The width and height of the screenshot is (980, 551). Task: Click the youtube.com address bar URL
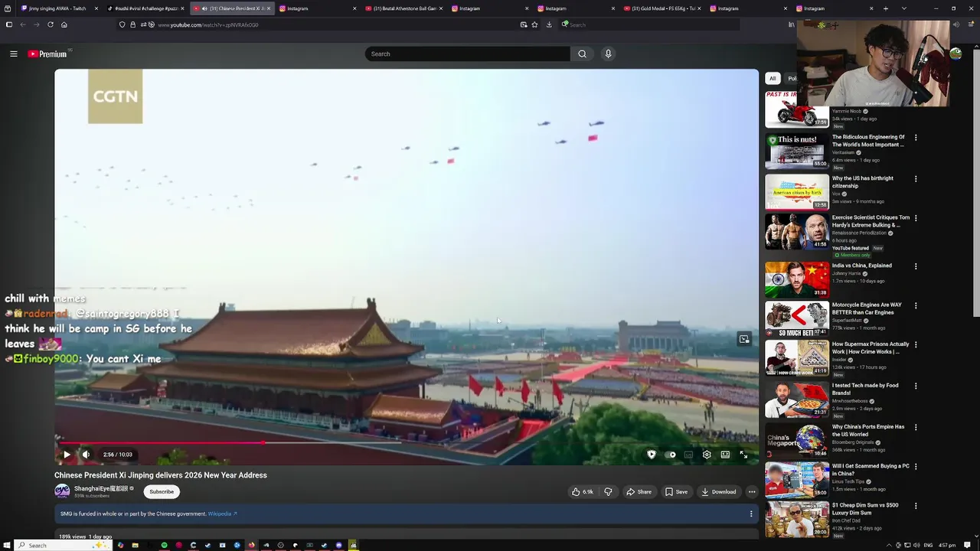tap(208, 24)
